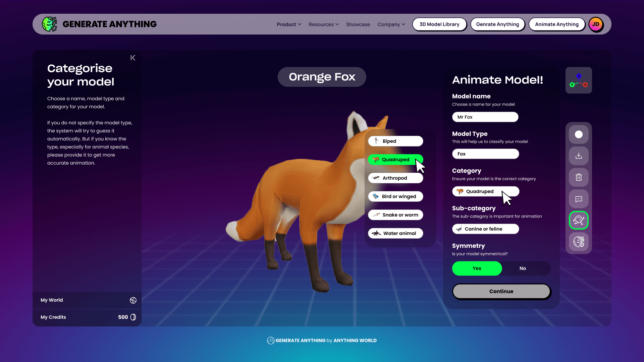Delete the model with trash icon

click(579, 177)
